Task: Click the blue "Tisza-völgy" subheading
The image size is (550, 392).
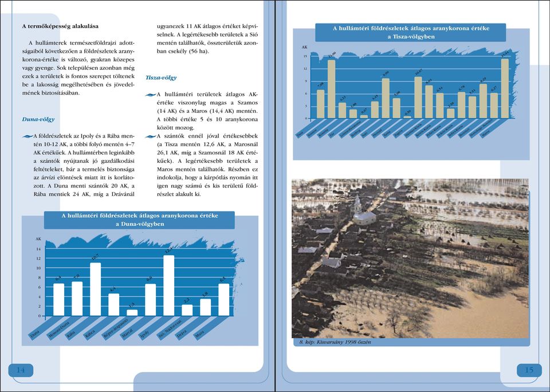Action: point(161,77)
